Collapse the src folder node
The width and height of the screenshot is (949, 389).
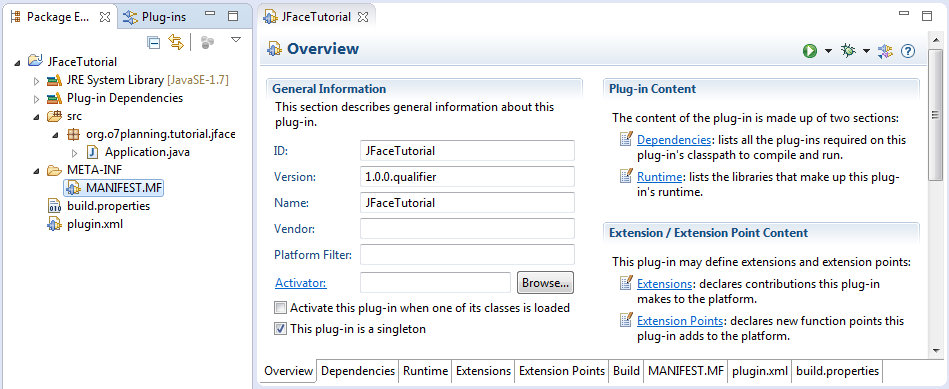click(x=36, y=116)
